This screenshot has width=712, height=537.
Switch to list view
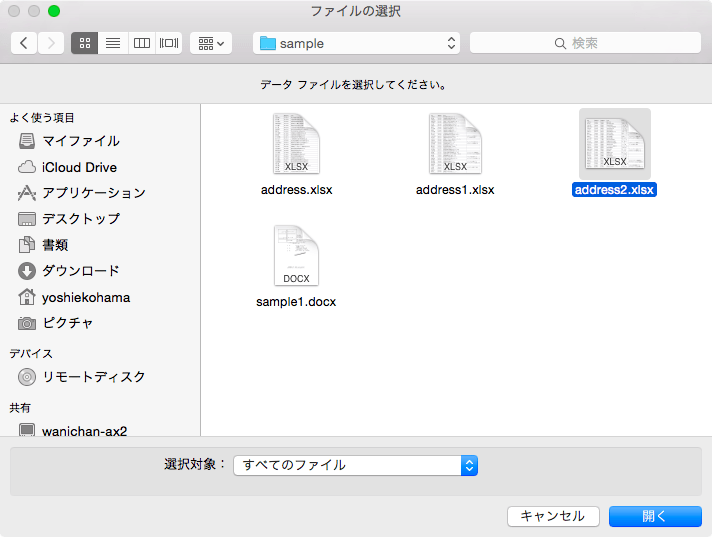point(113,43)
